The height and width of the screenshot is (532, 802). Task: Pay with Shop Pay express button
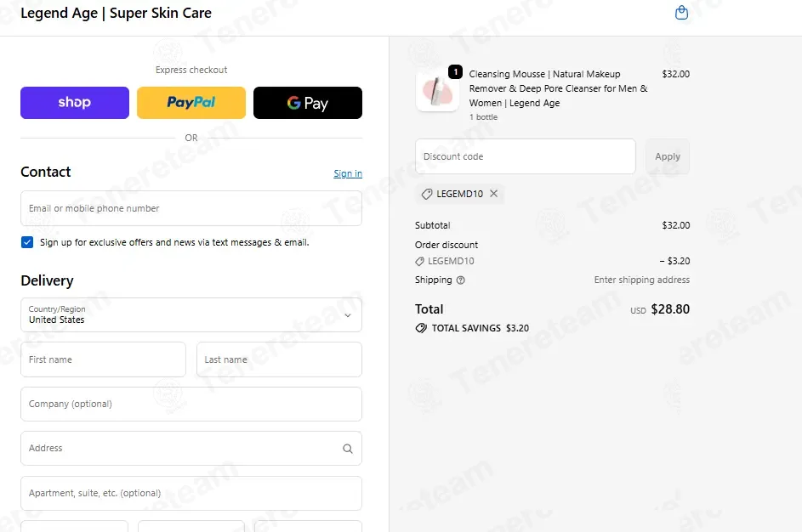point(75,103)
